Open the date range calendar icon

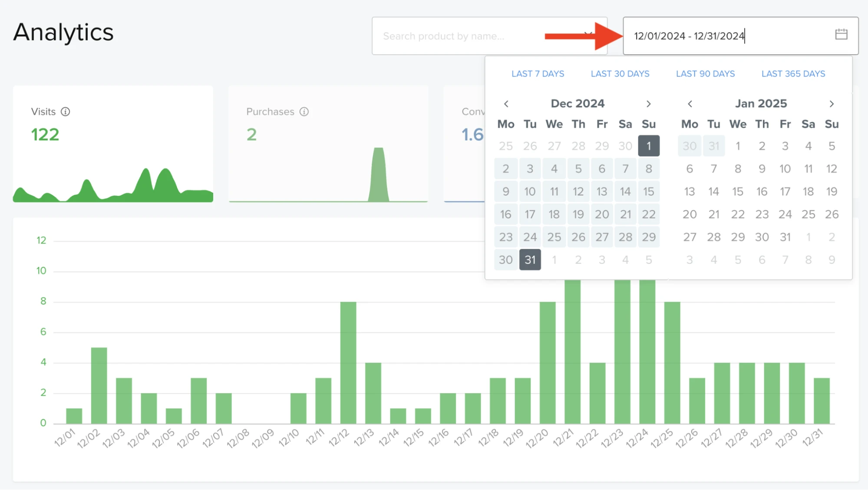[x=842, y=34]
